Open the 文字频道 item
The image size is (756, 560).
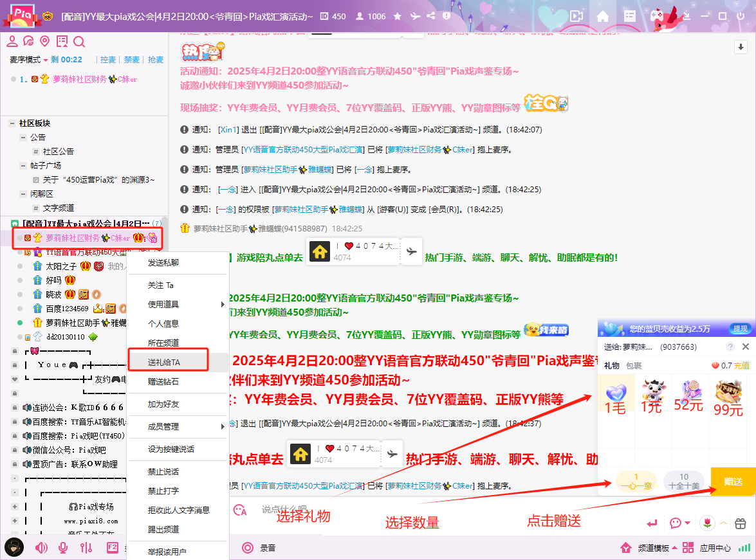(x=59, y=208)
